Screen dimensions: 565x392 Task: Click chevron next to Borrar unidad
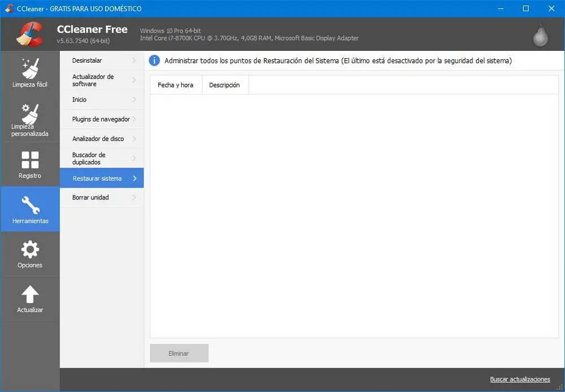[x=134, y=198]
